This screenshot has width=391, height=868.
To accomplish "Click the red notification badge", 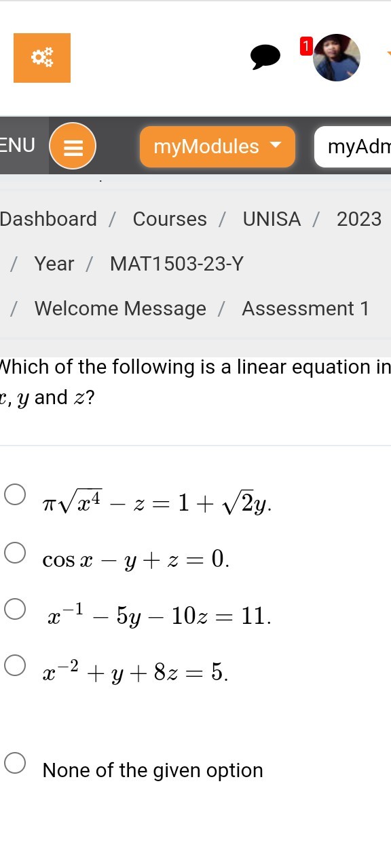I will (305, 46).
